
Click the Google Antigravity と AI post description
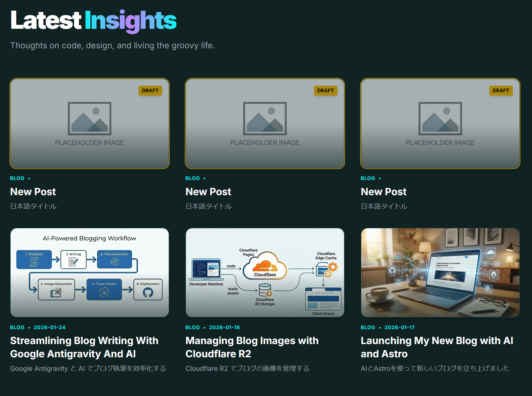point(88,369)
